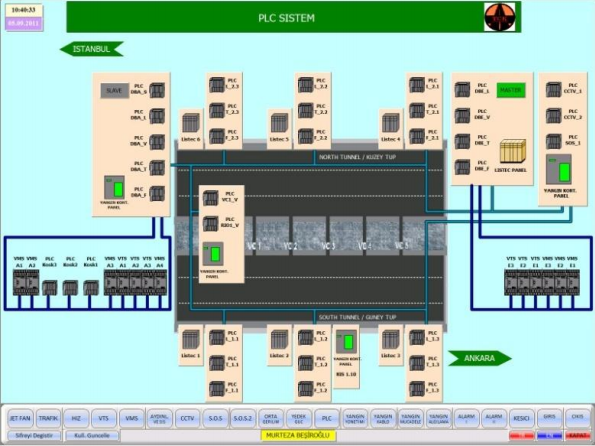Click the red KAPAT button
The height and width of the screenshot is (446, 595).
click(x=579, y=435)
